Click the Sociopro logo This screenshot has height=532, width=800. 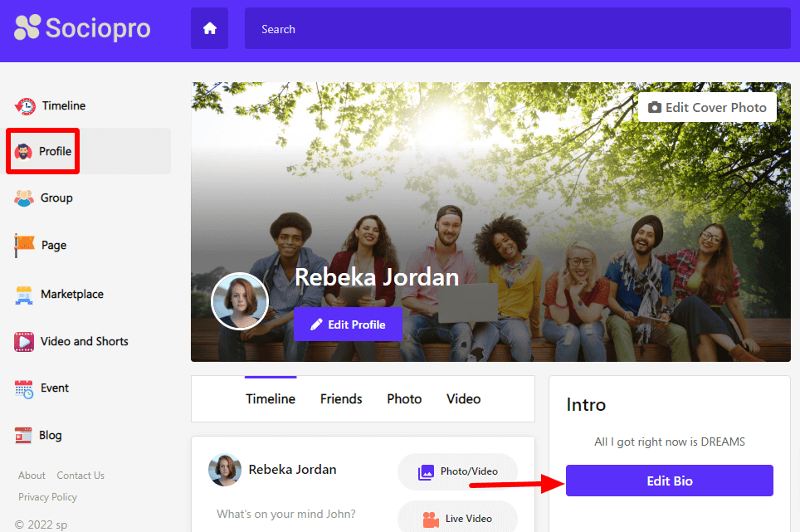pos(82,28)
